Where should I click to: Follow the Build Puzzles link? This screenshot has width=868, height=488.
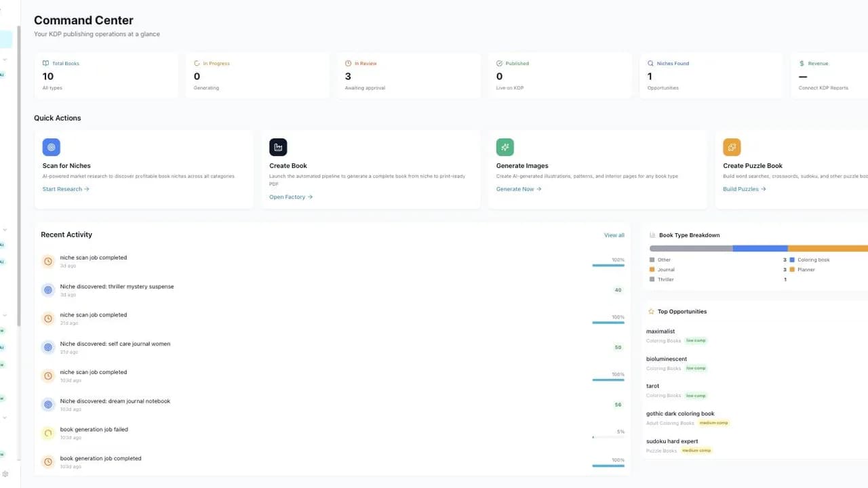pyautogui.click(x=745, y=189)
